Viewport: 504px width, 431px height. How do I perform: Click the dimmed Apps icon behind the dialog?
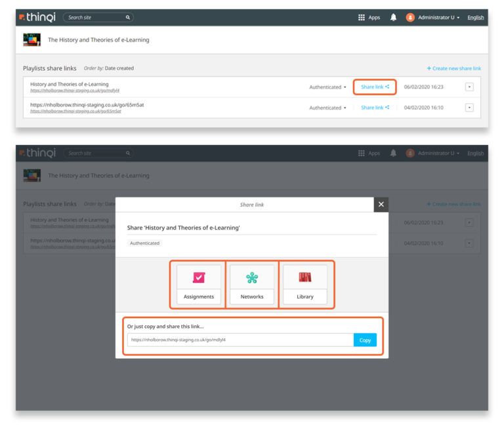click(x=362, y=154)
